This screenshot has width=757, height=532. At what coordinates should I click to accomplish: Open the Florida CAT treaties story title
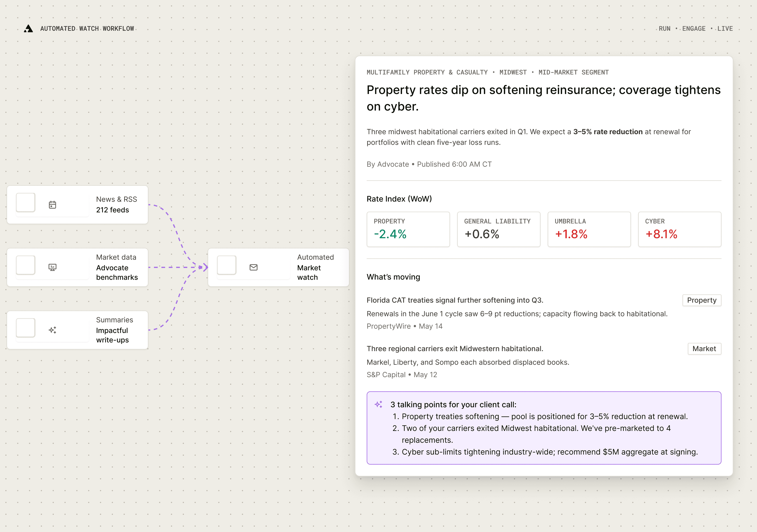click(x=455, y=300)
